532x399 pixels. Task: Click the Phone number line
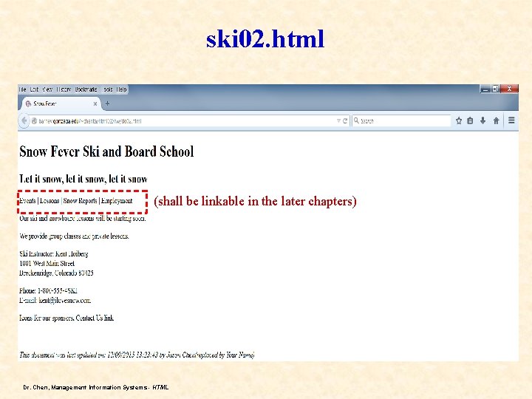(x=49, y=291)
